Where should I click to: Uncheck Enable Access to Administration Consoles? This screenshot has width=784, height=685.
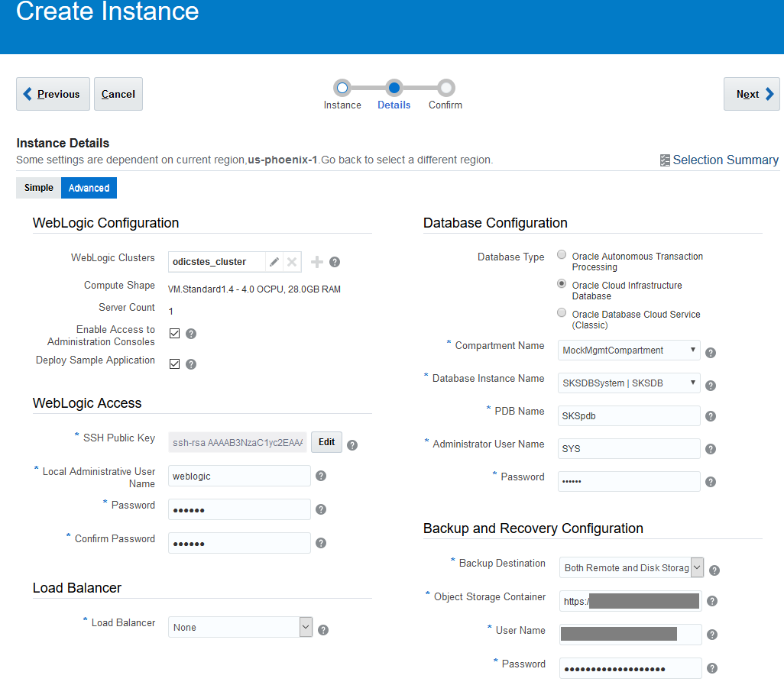tap(174, 333)
